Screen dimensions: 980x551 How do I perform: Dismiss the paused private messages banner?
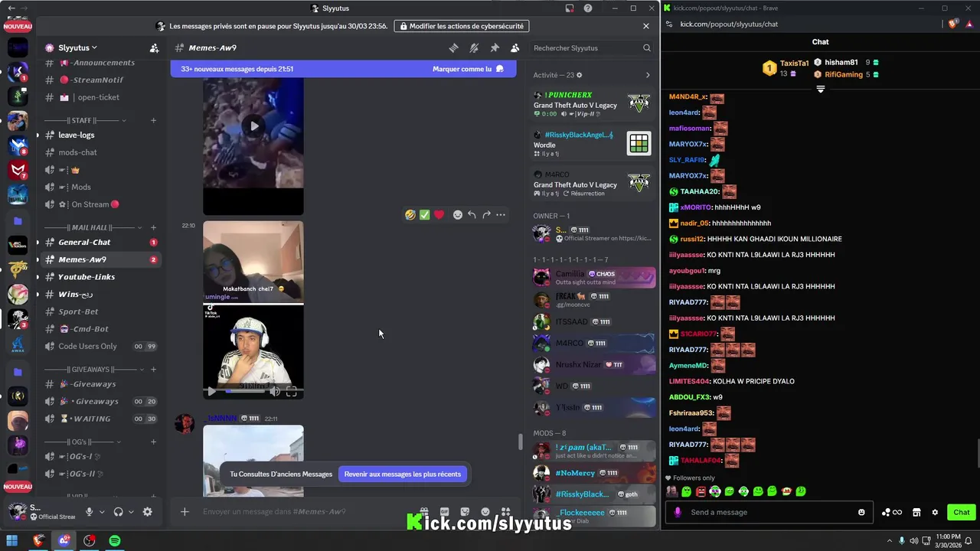pyautogui.click(x=646, y=26)
